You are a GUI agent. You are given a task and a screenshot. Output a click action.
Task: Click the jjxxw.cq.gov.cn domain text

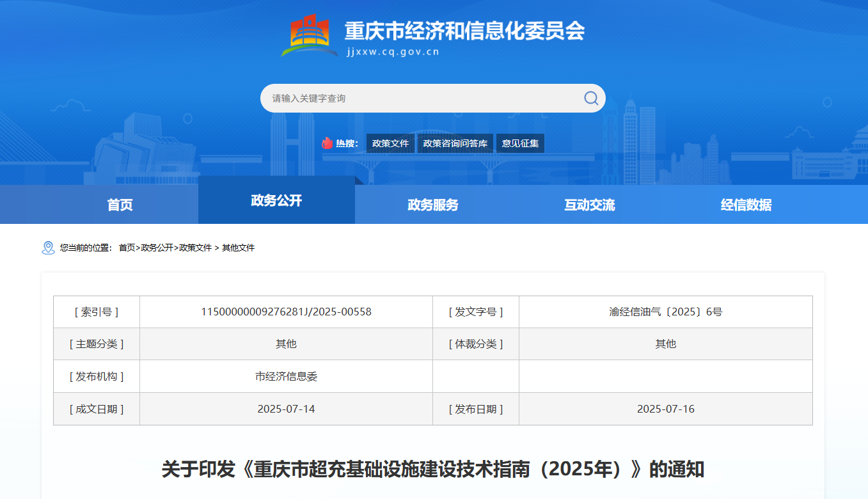click(392, 52)
